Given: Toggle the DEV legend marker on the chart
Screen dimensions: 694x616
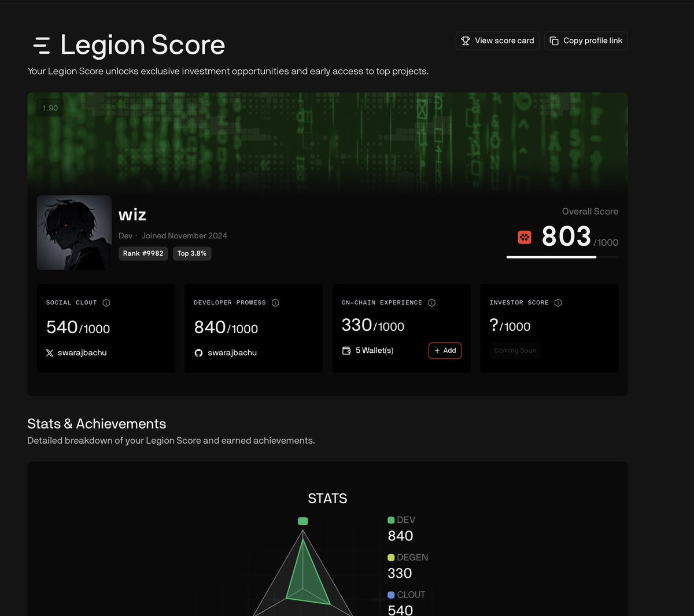Looking at the screenshot, I should coord(391,519).
